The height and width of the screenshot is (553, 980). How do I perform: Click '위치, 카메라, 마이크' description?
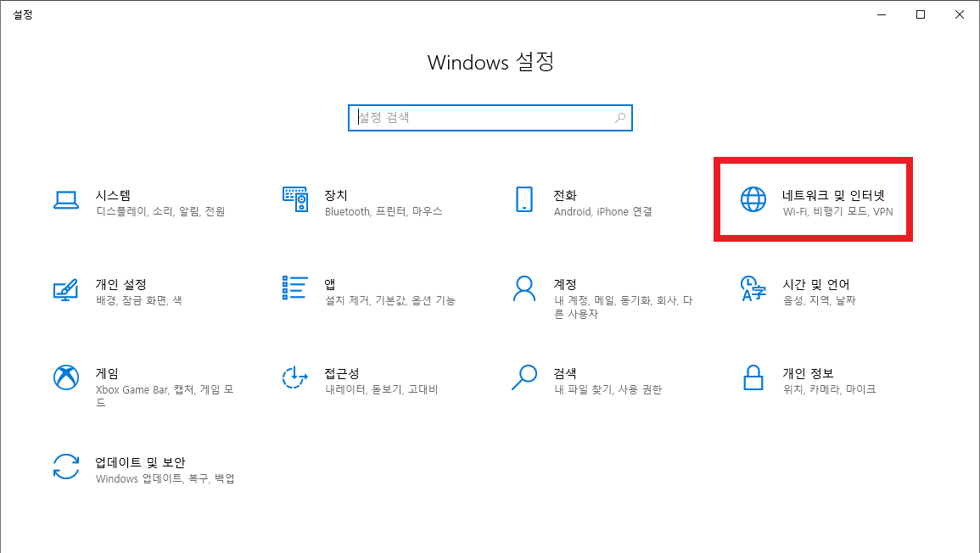click(x=829, y=390)
